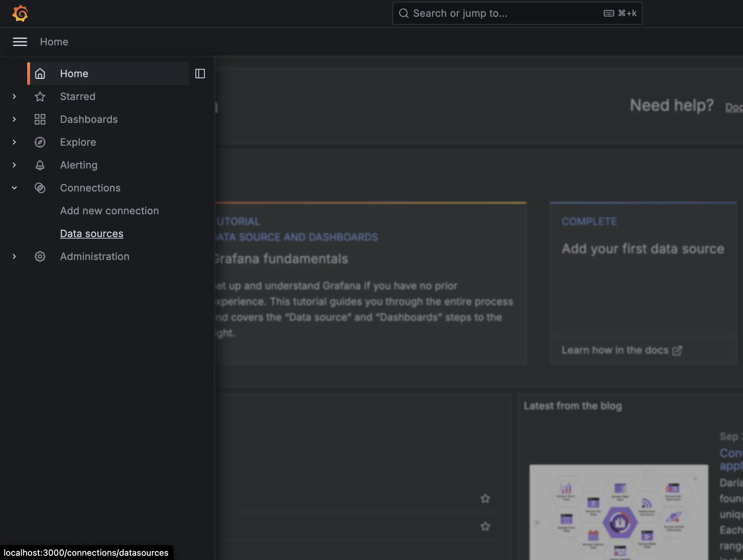Click the search magnifier icon
The height and width of the screenshot is (560, 743).
pyautogui.click(x=404, y=13)
